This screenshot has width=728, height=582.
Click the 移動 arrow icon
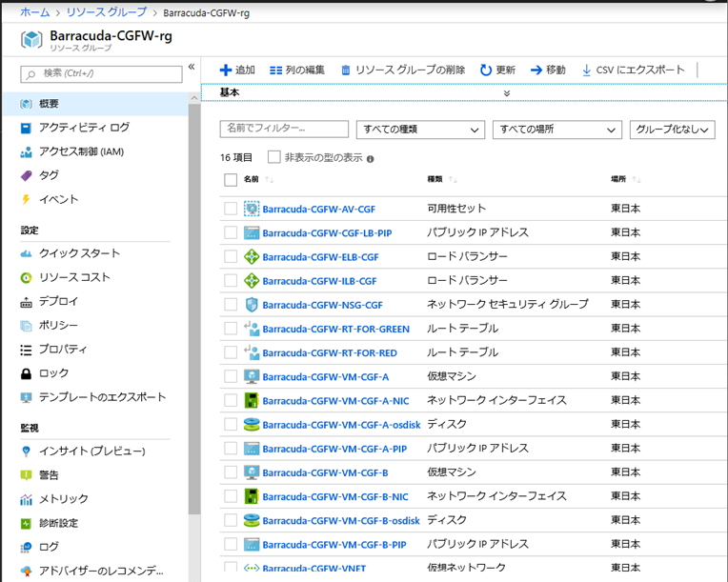pos(536,70)
